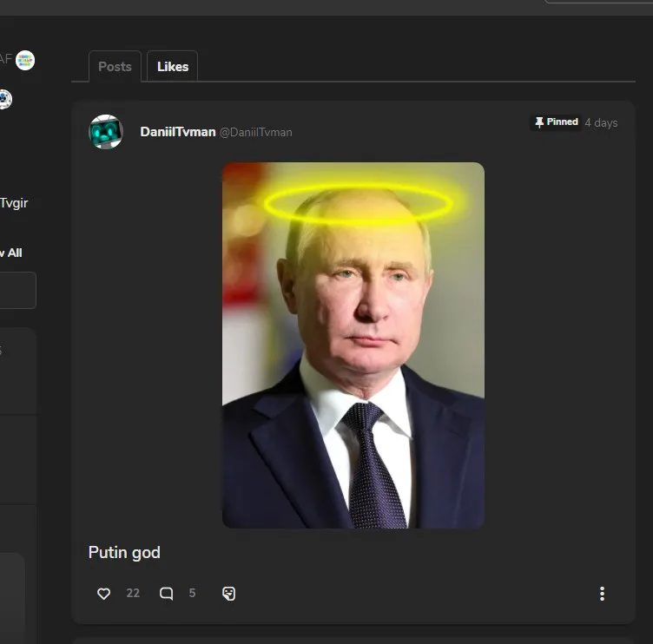Viewport: 653px width, 644px height.
Task: Click the Tvgir name in sidebar
Action: coord(14,203)
